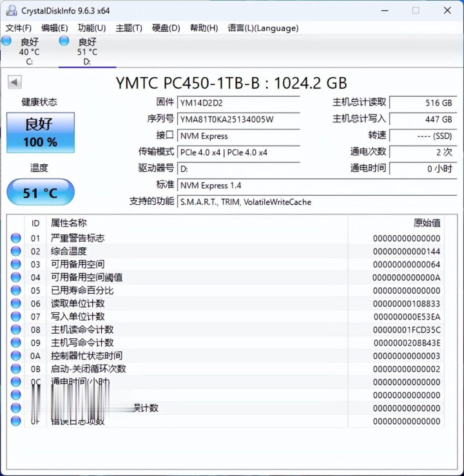
Task: Click the 51 °C temperature button
Action: [41, 192]
